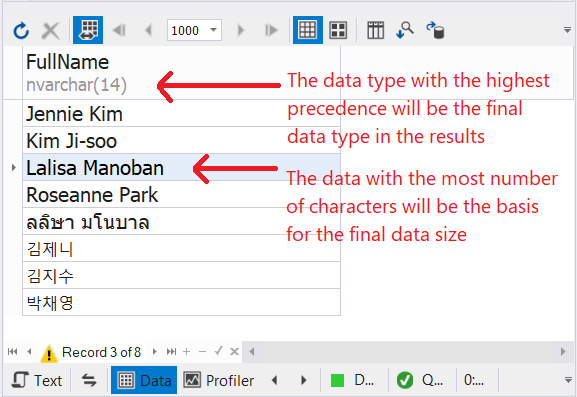
Task: Select the Lalisa Manoban row
Action: click(x=181, y=167)
